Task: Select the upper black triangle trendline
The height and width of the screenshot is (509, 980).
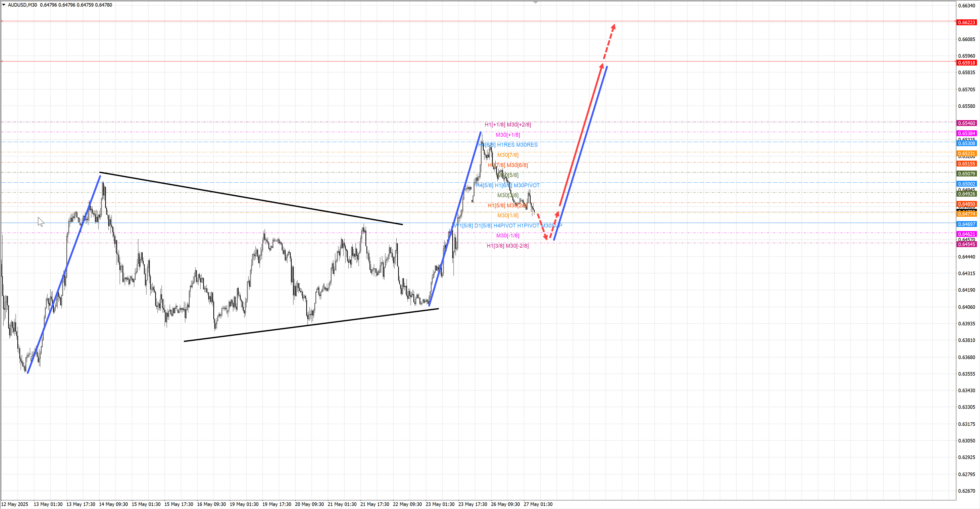Action: (x=251, y=199)
